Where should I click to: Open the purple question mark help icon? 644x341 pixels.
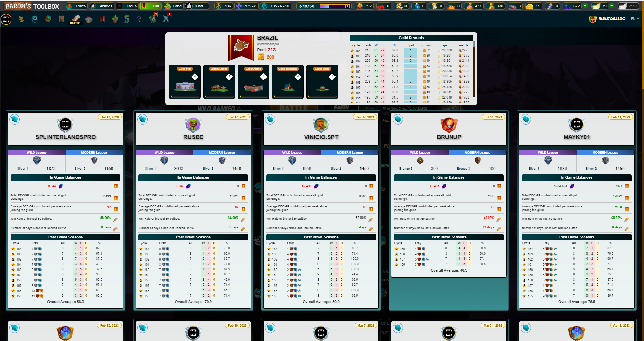click(x=139, y=19)
